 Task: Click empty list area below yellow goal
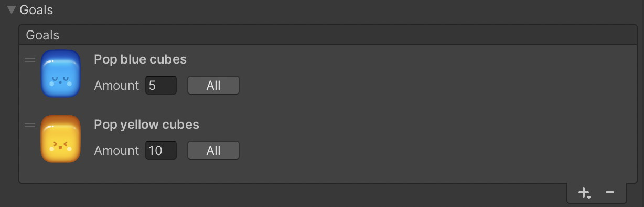[x=328, y=173]
